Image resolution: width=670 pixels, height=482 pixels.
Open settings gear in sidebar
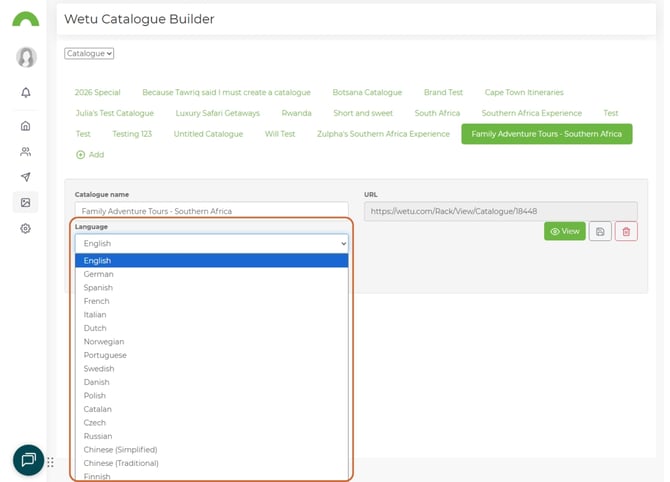26,228
